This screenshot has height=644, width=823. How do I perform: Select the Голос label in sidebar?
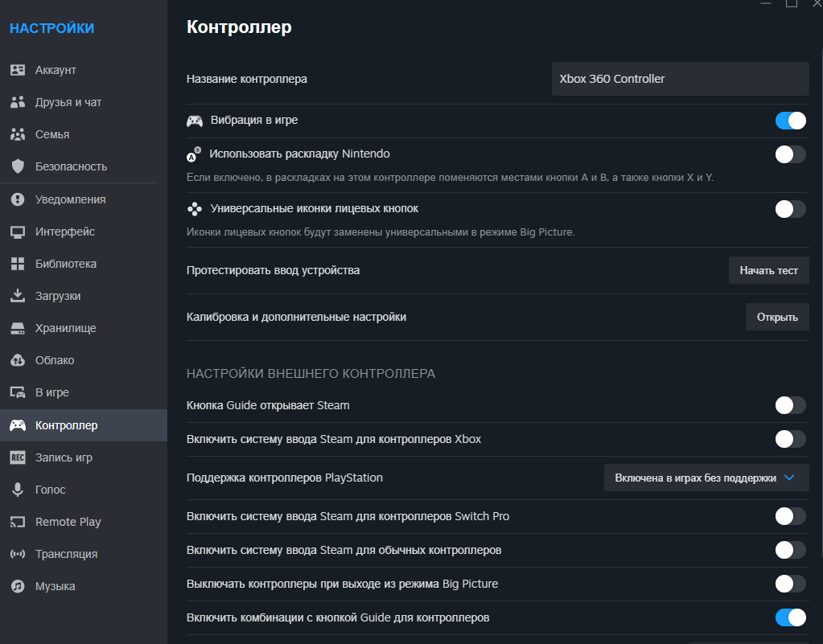coord(51,490)
